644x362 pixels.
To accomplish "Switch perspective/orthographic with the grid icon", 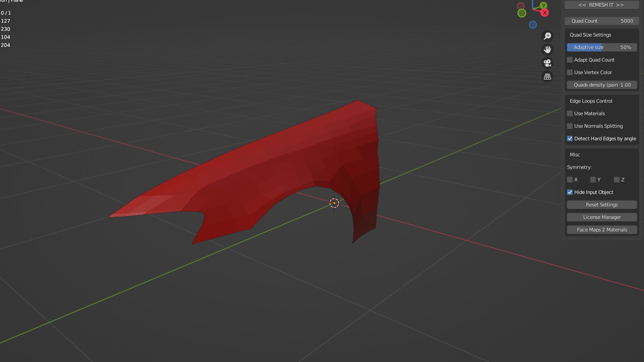I will pyautogui.click(x=547, y=77).
